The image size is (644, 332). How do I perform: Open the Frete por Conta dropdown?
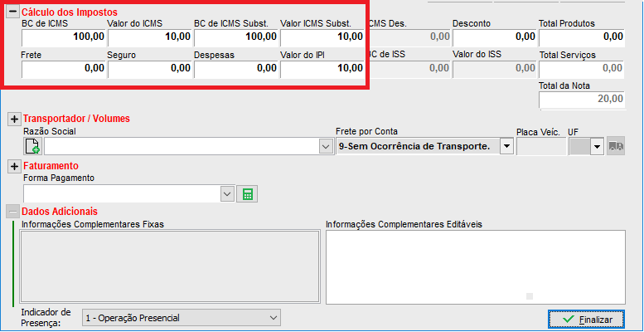click(x=506, y=146)
